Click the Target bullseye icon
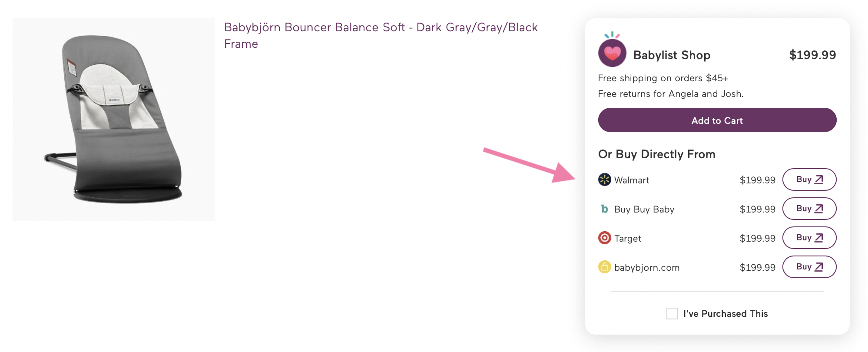The width and height of the screenshot is (868, 352). (604, 238)
